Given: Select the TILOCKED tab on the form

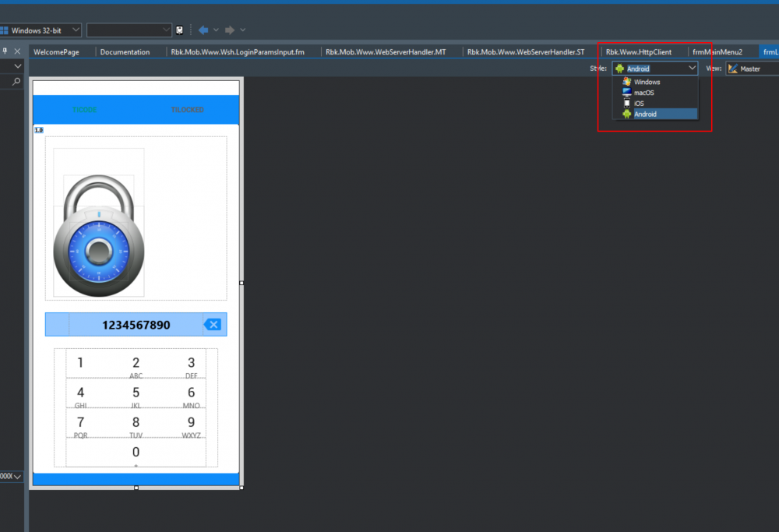Looking at the screenshot, I should pyautogui.click(x=187, y=110).
